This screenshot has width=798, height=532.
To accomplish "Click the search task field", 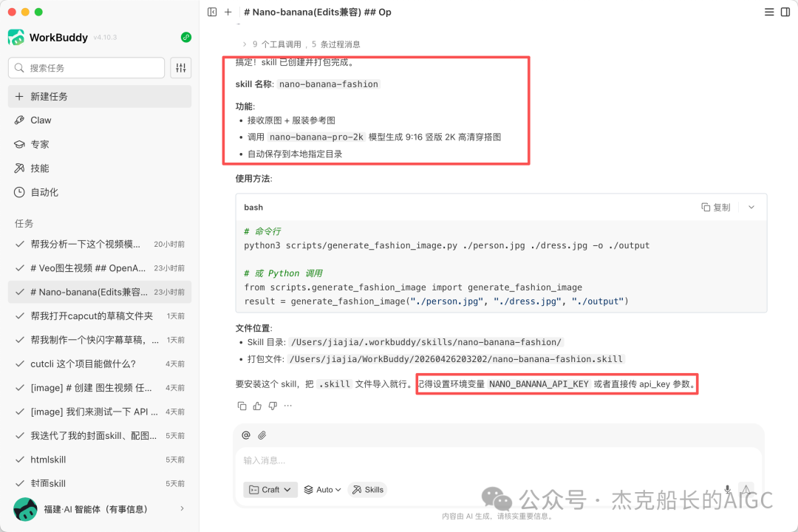I will (86, 68).
